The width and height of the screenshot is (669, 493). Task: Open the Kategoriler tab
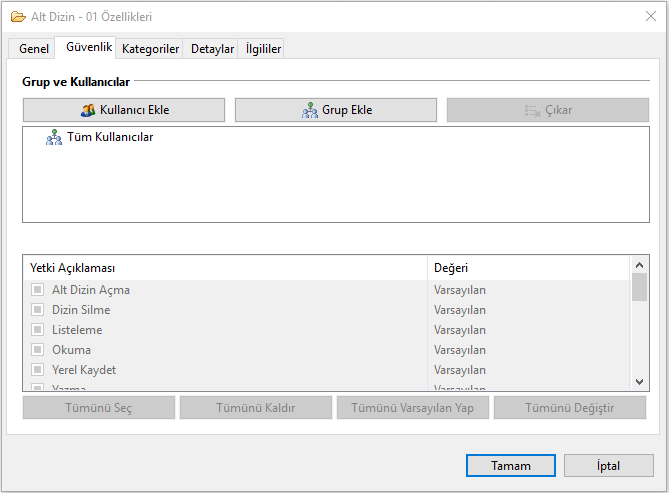click(150, 49)
